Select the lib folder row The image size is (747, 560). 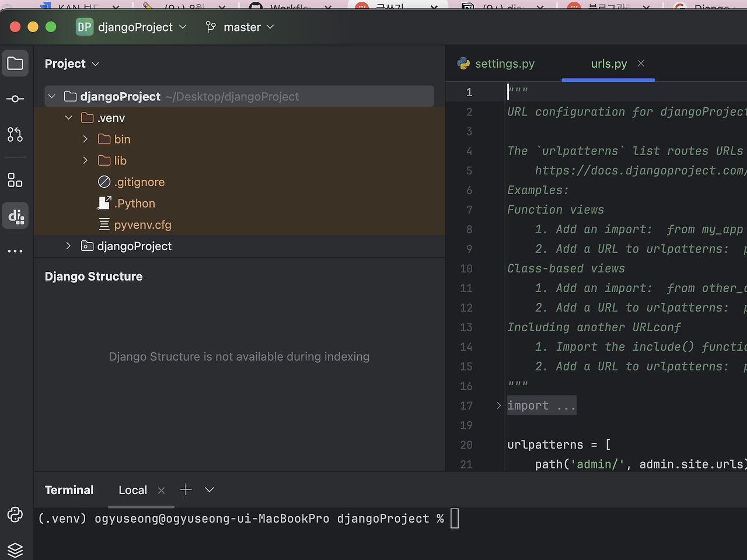point(239,160)
